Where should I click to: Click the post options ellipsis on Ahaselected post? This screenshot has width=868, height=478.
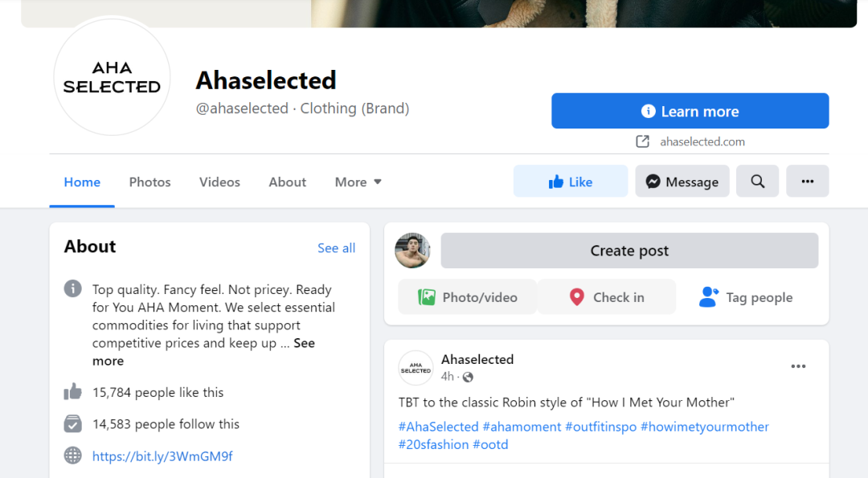[x=797, y=366]
